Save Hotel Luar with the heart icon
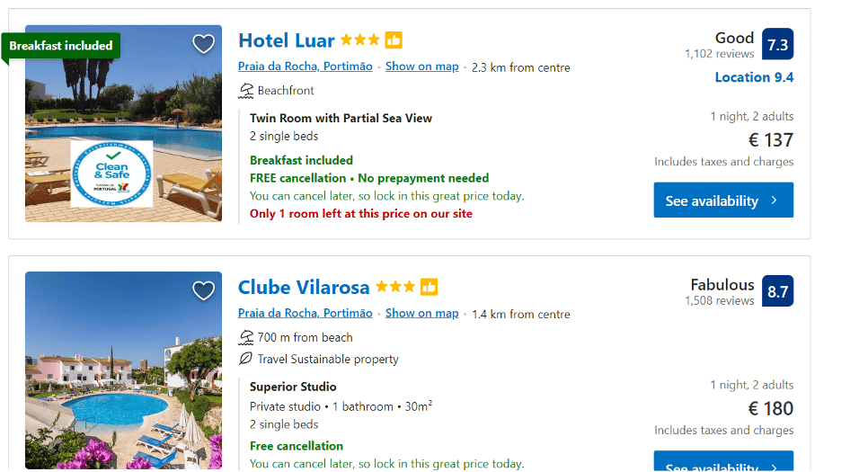Viewport: 868px width, 472px height. click(x=204, y=43)
